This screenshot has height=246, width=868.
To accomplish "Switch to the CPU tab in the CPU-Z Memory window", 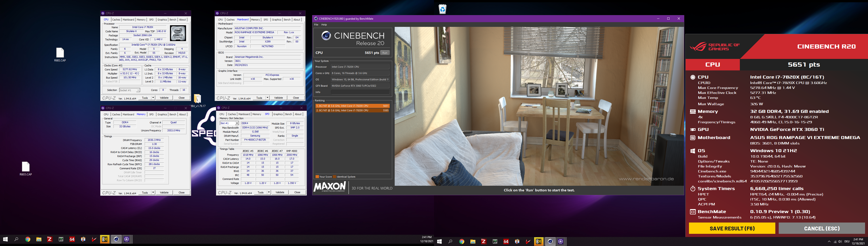I will point(106,114).
